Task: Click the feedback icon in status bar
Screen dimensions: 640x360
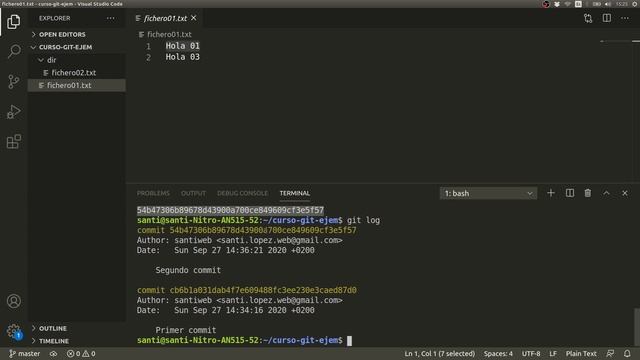Action: click(x=610, y=354)
